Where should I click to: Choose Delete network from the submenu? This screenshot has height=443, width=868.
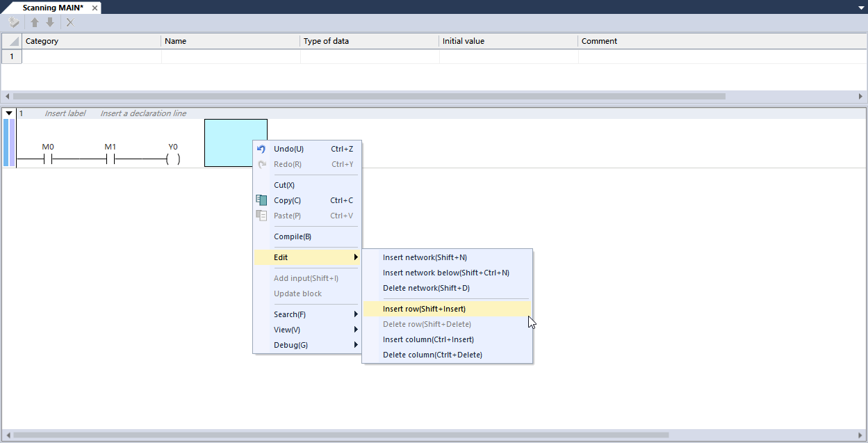point(426,288)
